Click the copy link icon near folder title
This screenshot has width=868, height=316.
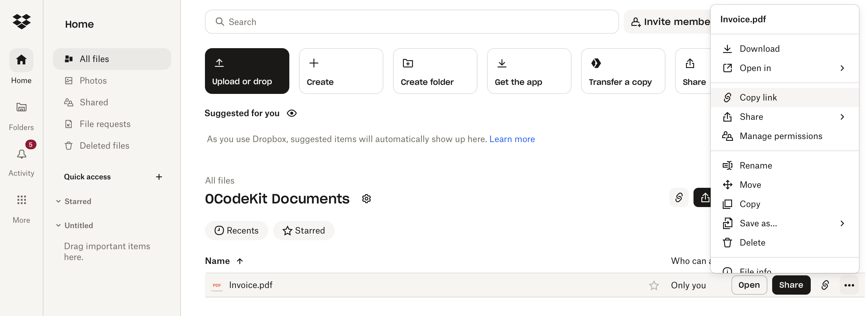click(679, 197)
